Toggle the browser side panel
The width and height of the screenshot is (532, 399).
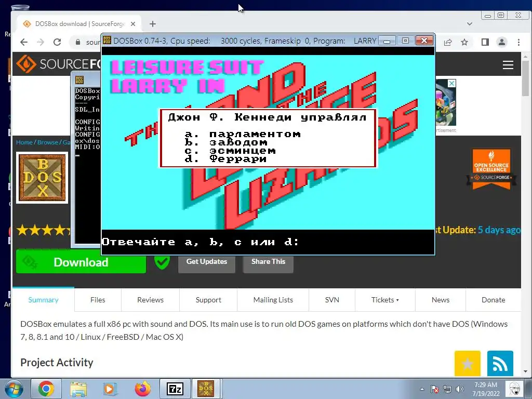[x=485, y=42]
